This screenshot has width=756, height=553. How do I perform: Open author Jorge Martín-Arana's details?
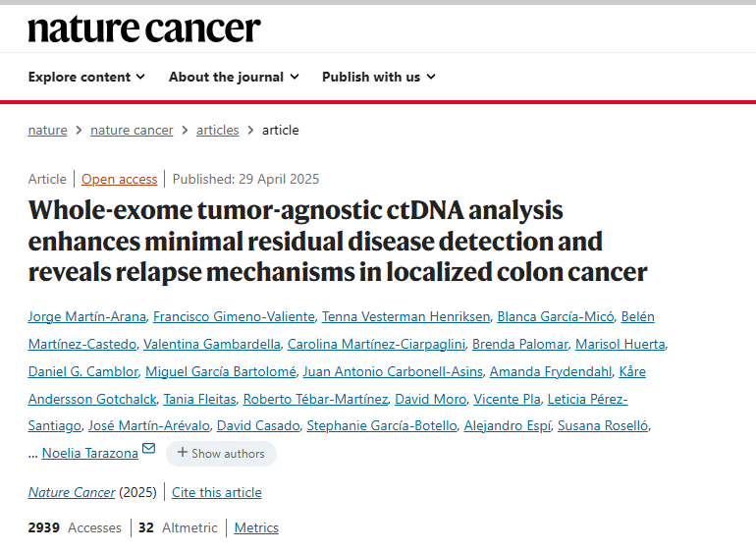click(86, 316)
